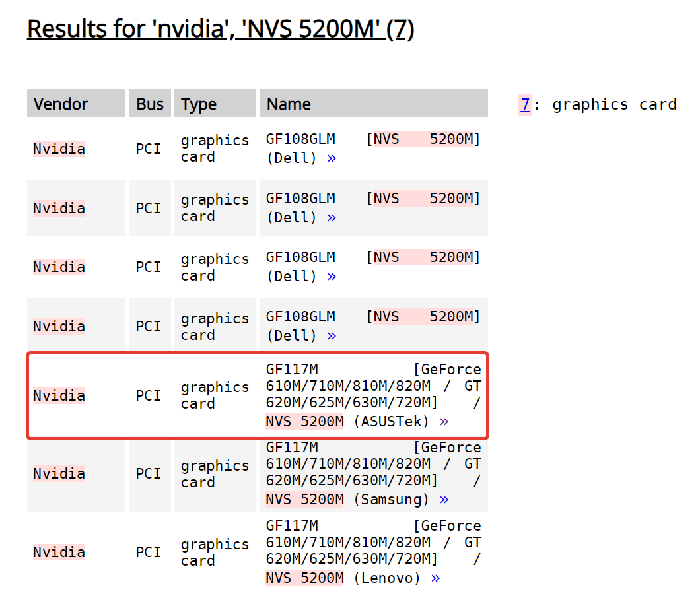Click the Vendor column header
The height and width of the screenshot is (604, 700).
click(x=76, y=104)
